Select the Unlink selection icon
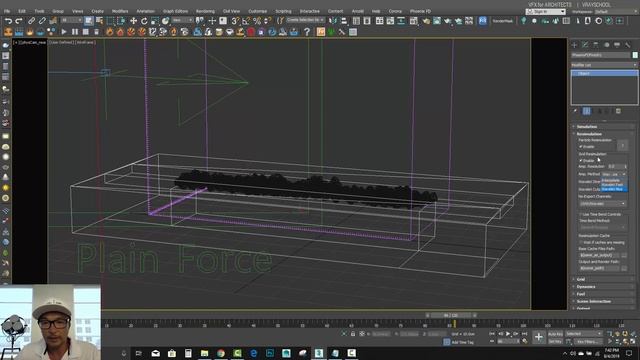Viewport: 640px width, 360px height. (42, 21)
